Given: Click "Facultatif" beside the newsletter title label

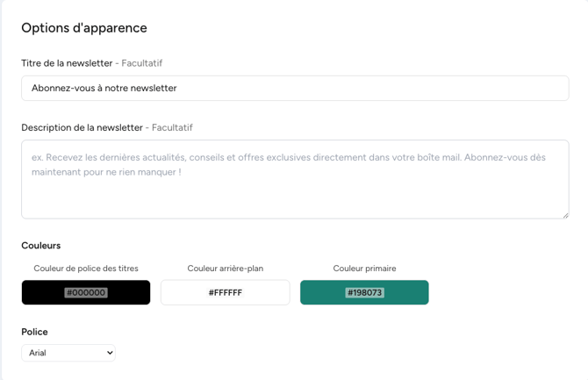Looking at the screenshot, I should pos(143,63).
